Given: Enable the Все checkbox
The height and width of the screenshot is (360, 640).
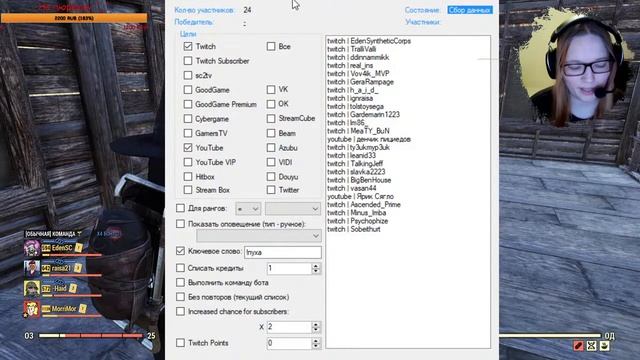Looking at the screenshot, I should 271,47.
